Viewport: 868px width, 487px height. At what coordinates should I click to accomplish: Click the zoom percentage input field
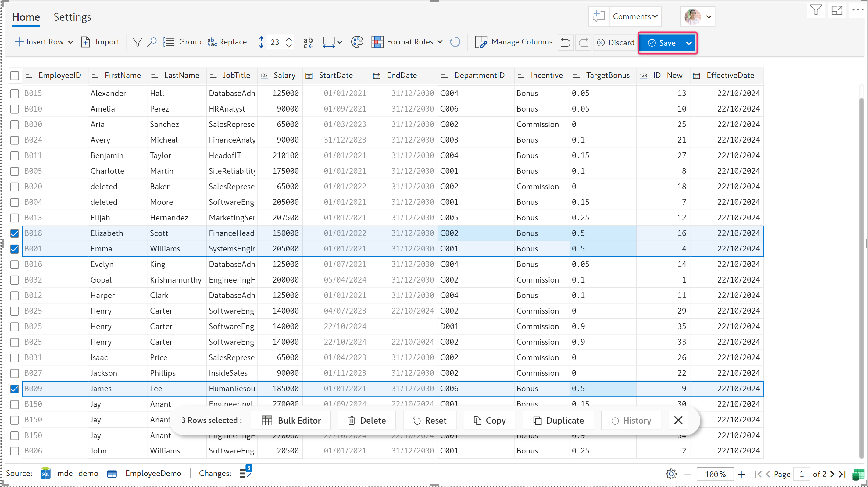pos(715,474)
